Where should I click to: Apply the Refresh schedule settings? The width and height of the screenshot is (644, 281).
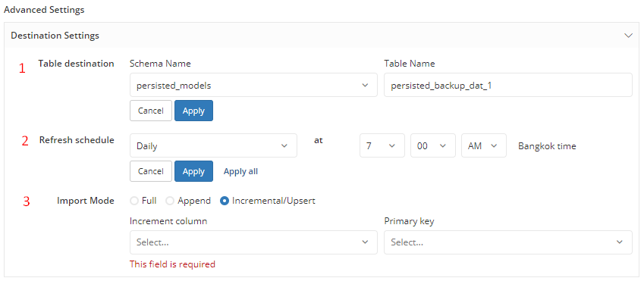(194, 171)
